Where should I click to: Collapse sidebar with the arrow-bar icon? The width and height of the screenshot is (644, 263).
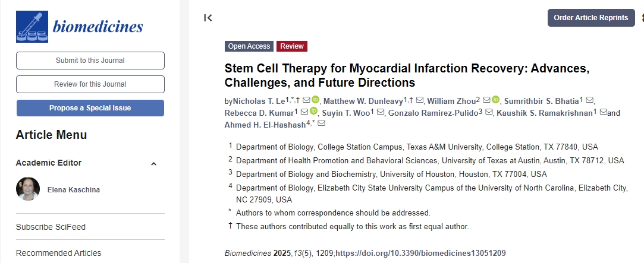coord(208,18)
